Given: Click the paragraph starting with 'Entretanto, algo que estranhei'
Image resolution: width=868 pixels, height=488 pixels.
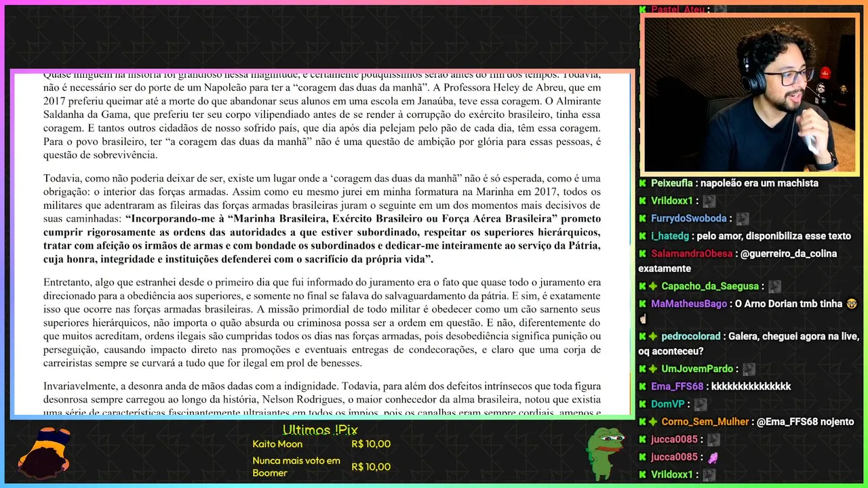Looking at the screenshot, I should click(x=322, y=323).
